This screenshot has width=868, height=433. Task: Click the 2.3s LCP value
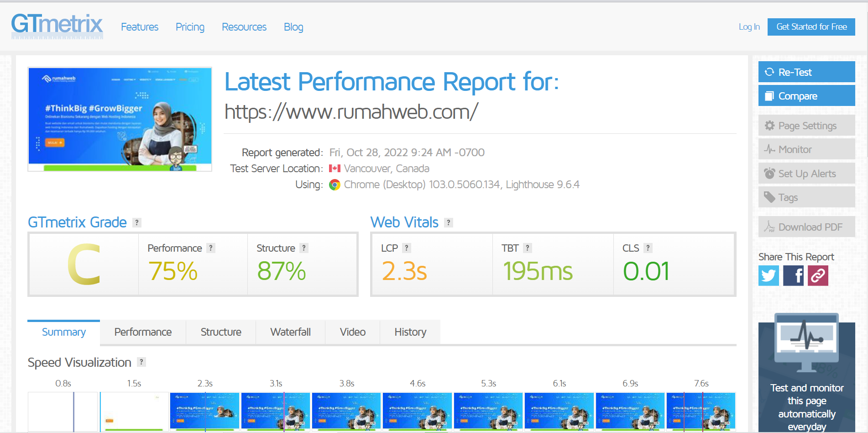[404, 271]
